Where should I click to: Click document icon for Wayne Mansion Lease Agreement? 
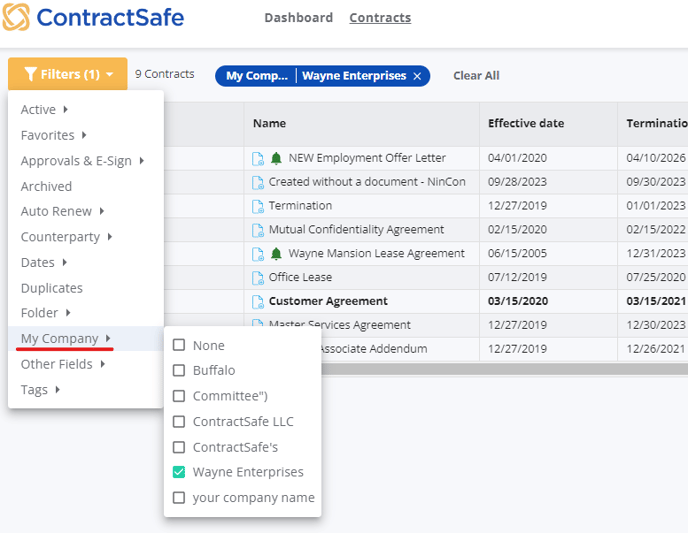258,254
